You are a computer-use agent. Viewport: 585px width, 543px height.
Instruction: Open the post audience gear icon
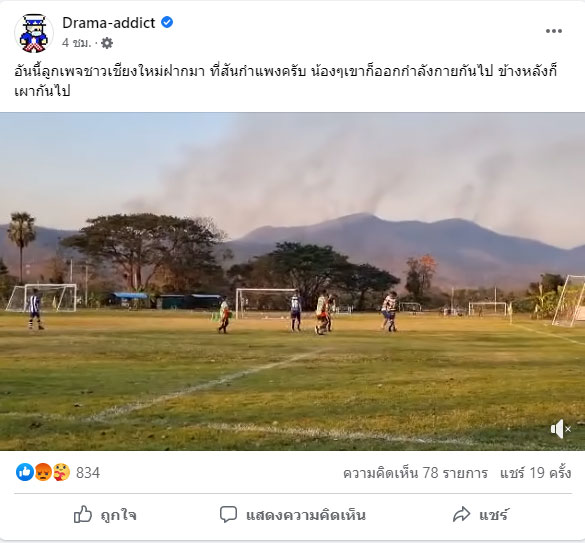click(107, 43)
